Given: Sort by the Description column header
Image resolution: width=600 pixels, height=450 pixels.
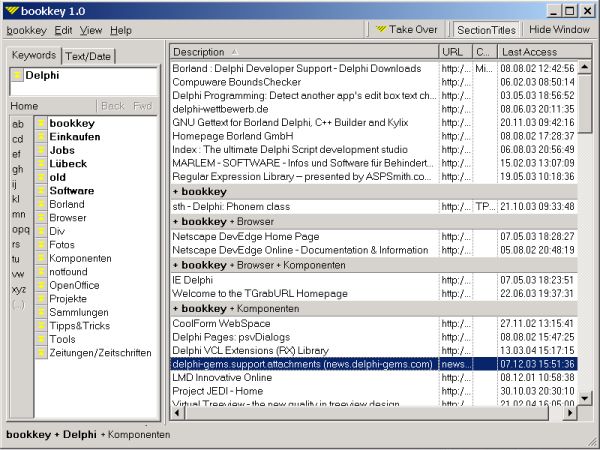Looking at the screenshot, I should pos(304,52).
